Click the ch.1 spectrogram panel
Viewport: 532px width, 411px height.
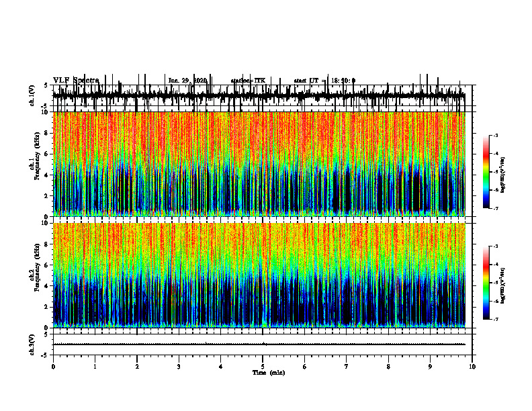point(259,164)
